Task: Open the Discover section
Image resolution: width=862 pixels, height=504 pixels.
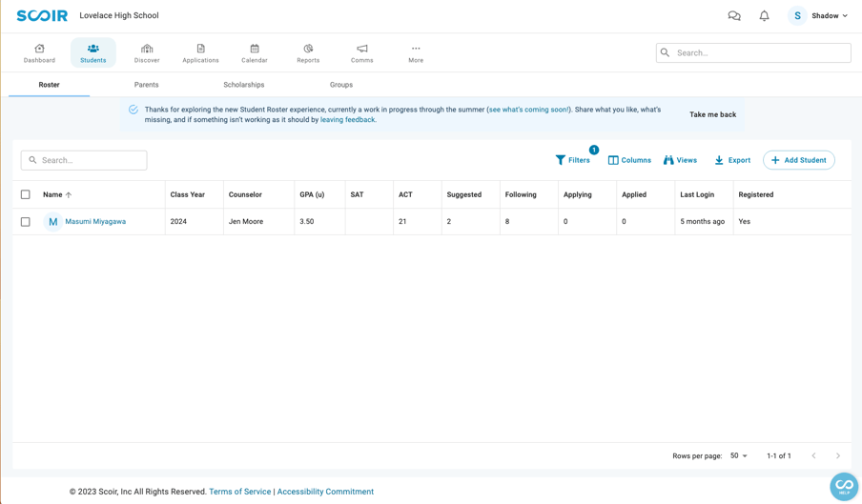Action: 147,53
